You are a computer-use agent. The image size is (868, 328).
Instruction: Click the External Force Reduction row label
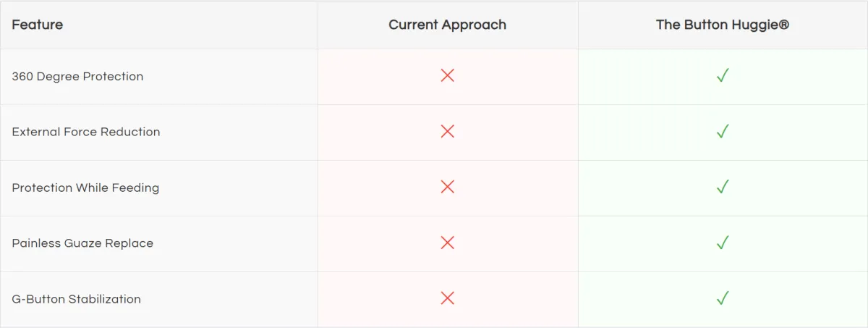86,132
